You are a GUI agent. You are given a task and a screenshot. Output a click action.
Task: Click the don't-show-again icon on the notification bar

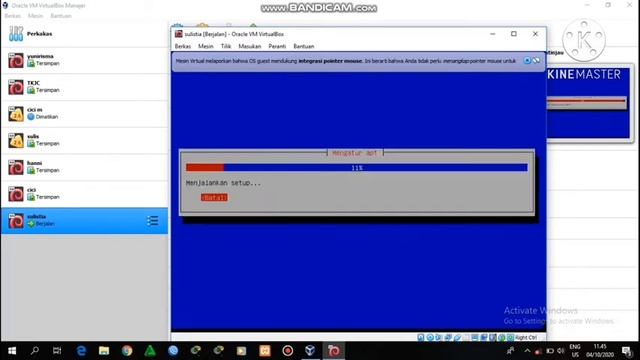536,60
